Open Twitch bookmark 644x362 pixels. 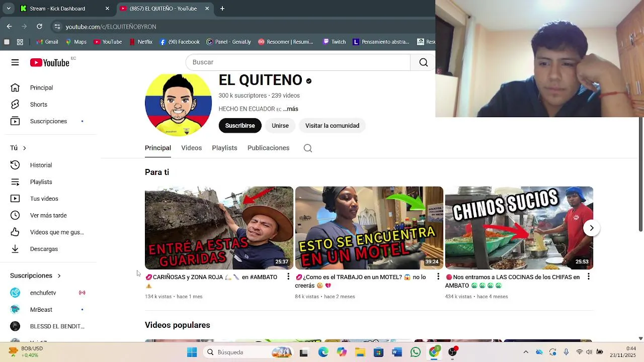pos(334,42)
